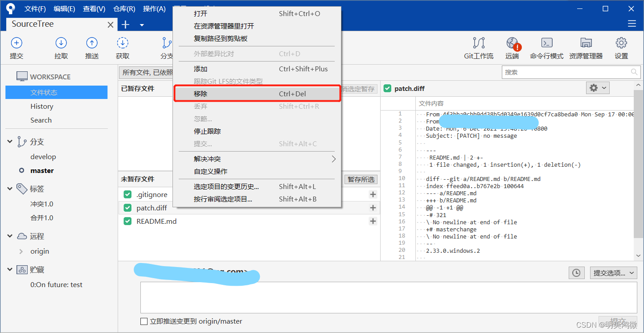Open 设置 gear icon in toolbar
Screen dimensions: 644x333
(621, 43)
